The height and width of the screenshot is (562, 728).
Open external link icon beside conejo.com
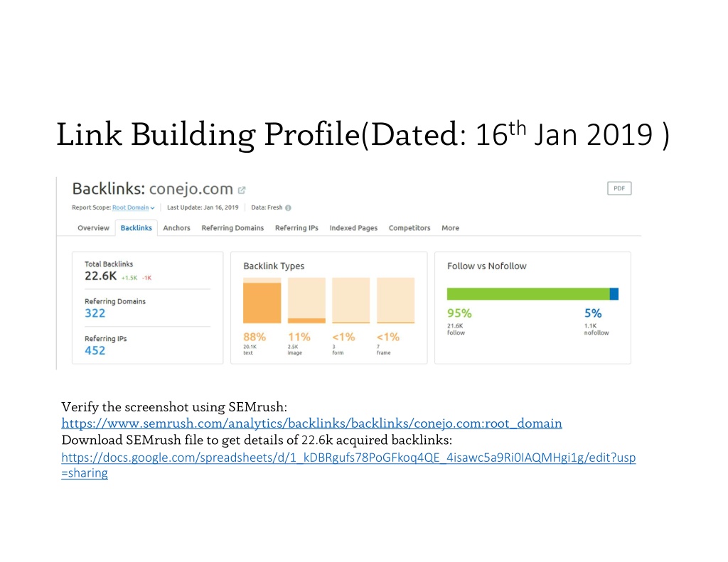(x=242, y=190)
